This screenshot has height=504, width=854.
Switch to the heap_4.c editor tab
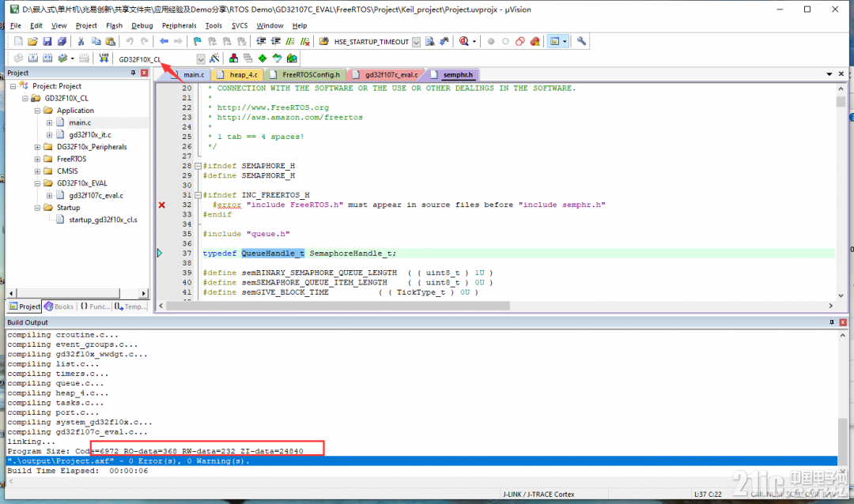238,74
